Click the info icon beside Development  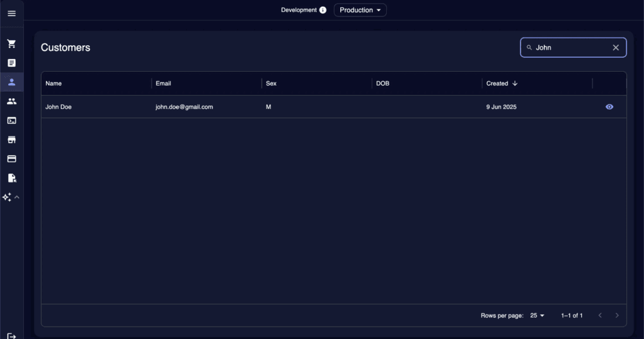pyautogui.click(x=323, y=10)
